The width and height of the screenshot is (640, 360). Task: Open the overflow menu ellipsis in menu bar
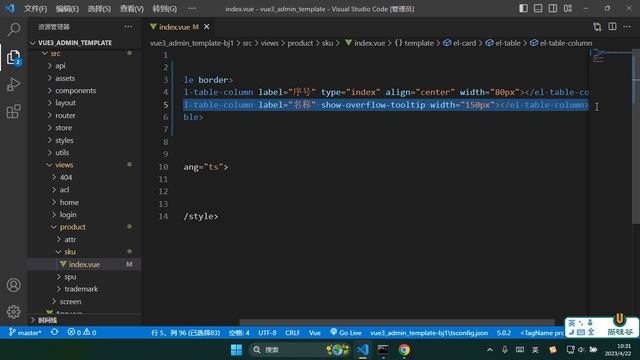[192, 9]
